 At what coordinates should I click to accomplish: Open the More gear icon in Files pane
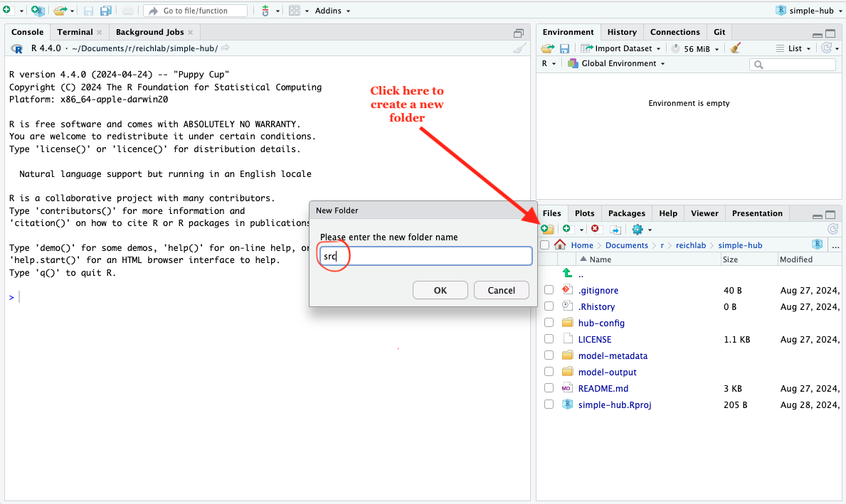[x=638, y=230]
